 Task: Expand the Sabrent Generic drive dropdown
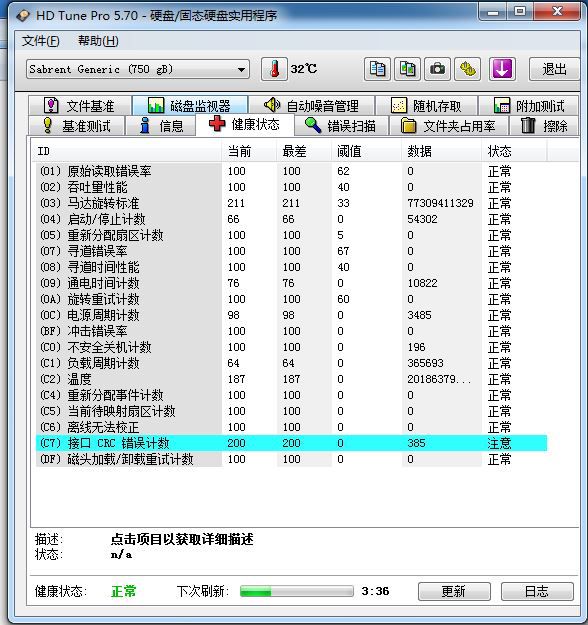point(138,69)
